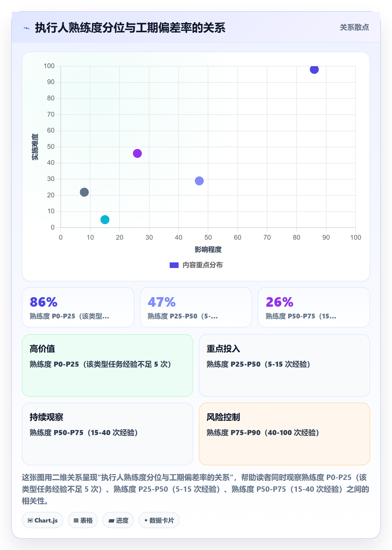Click the 风险控制 card heading

pyautogui.click(x=223, y=417)
